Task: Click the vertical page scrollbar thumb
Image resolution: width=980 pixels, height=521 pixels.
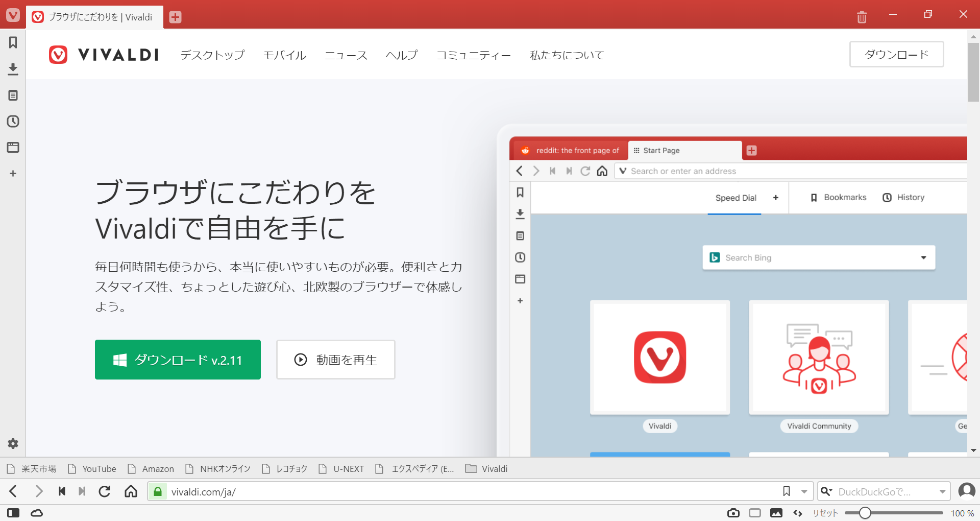Action: point(973,72)
